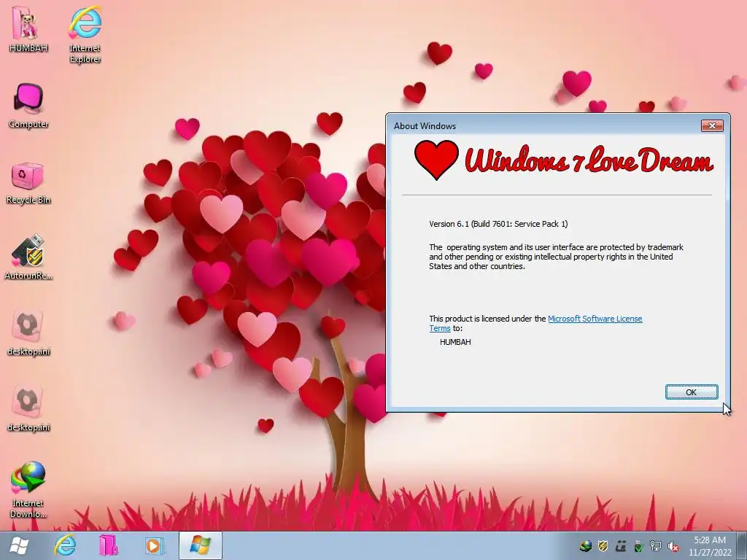Screen dimensions: 747x560
Task: Click the Windows 7 Love Dream banner
Action: coord(563,160)
